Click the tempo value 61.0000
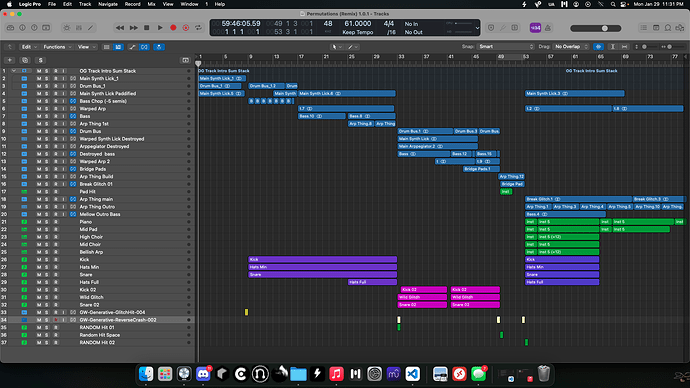This screenshot has height=388, width=690. [357, 24]
